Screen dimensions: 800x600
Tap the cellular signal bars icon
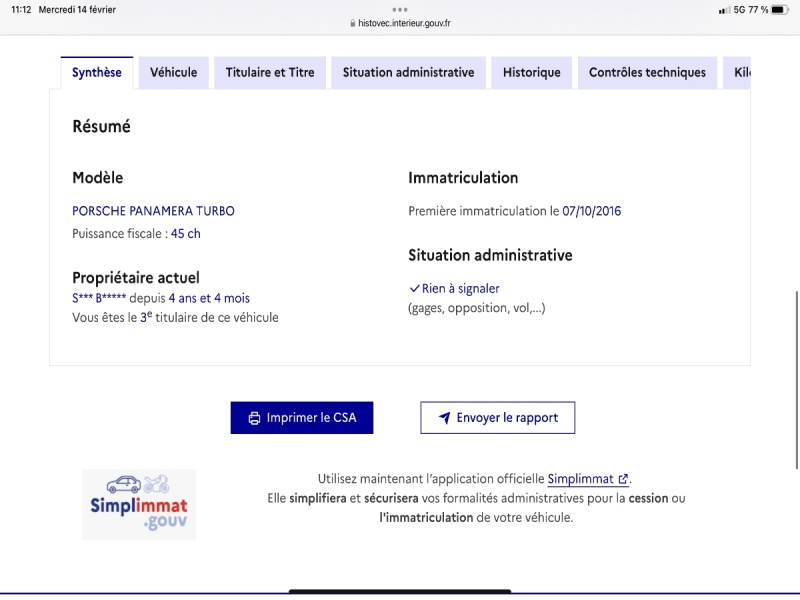pyautogui.click(x=724, y=10)
